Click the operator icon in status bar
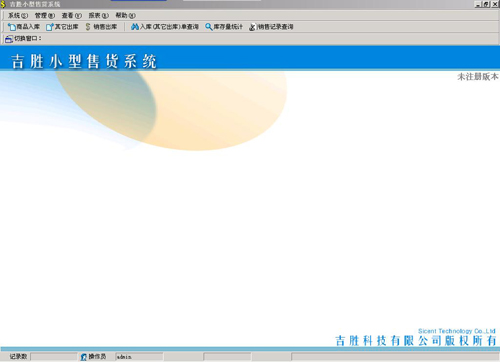The image size is (500, 362). pyautogui.click(x=84, y=357)
